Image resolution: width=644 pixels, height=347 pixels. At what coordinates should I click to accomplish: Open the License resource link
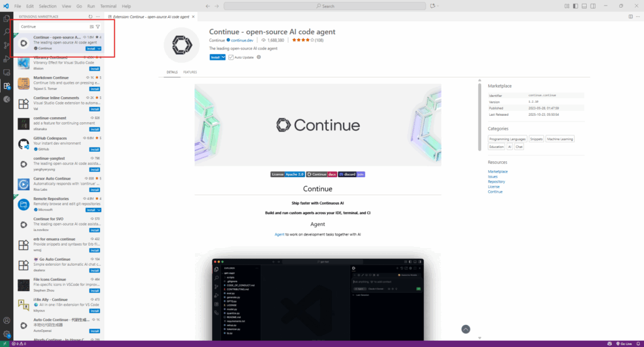(494, 186)
